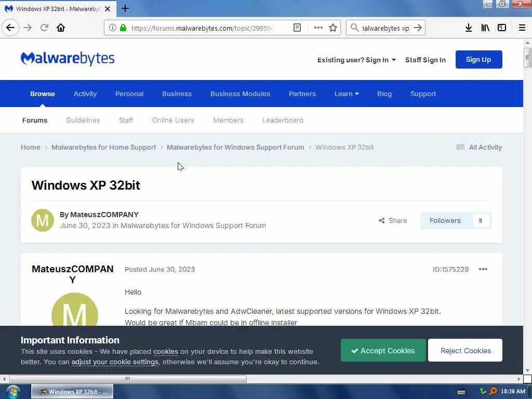Open page actions three-dot menu
This screenshot has height=399, width=532.
pyautogui.click(x=318, y=28)
